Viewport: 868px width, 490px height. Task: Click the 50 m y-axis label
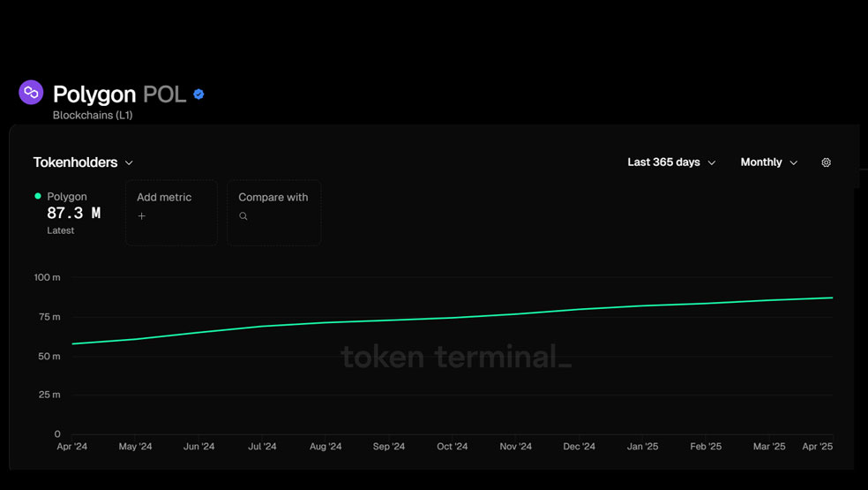[49, 357]
